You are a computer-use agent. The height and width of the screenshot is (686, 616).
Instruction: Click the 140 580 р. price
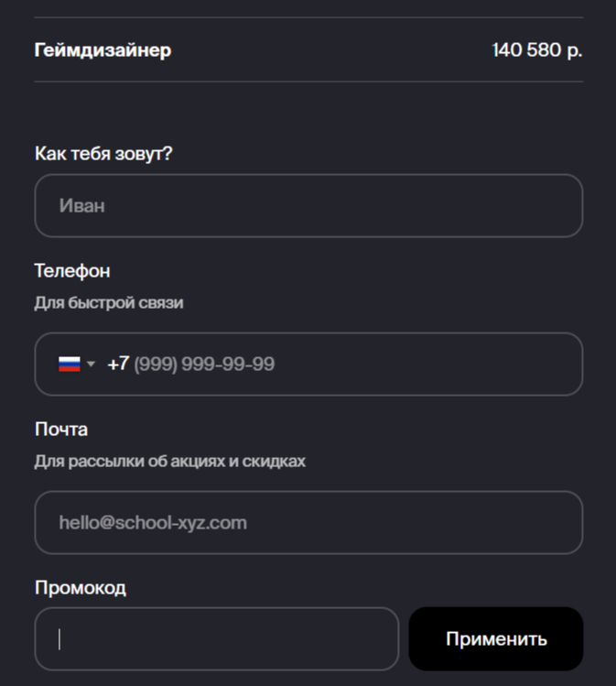click(x=537, y=49)
